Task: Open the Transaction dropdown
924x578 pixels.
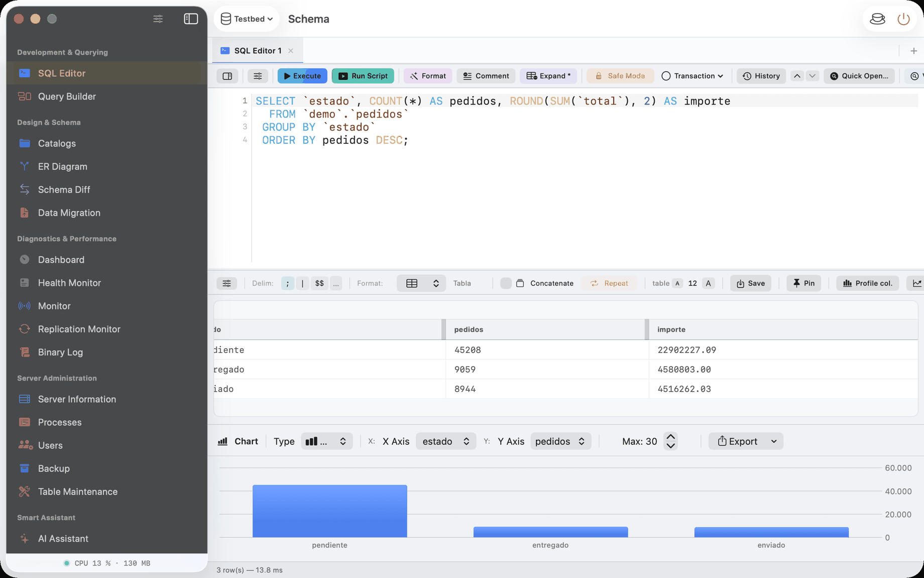Action: (693, 76)
